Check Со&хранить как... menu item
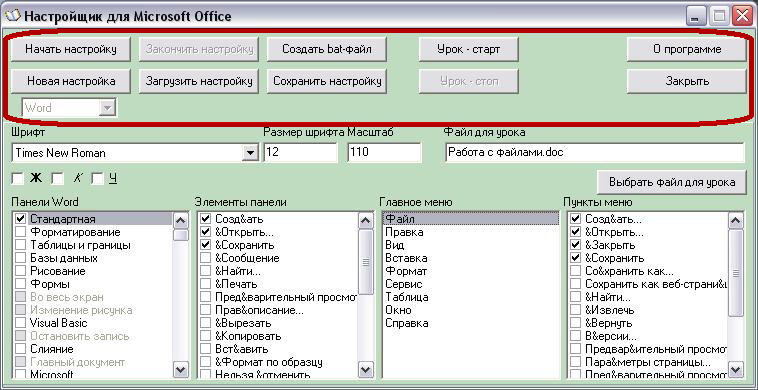 (x=575, y=271)
